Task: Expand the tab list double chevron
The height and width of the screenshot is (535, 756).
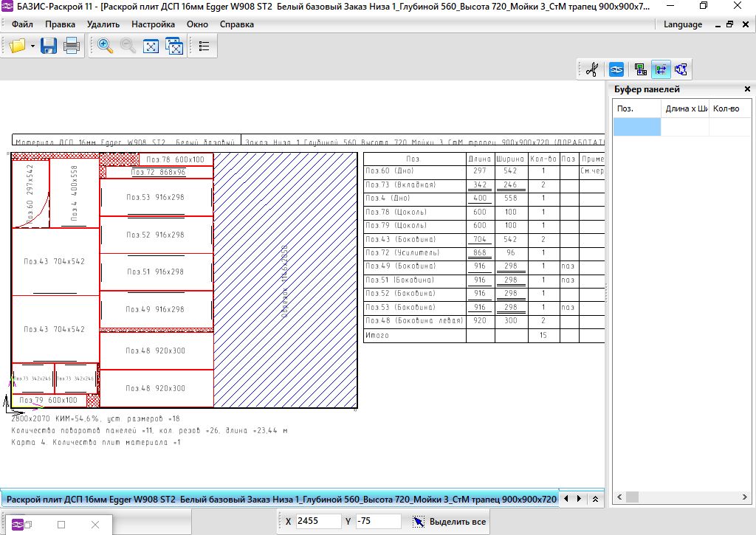Action: 596,500
